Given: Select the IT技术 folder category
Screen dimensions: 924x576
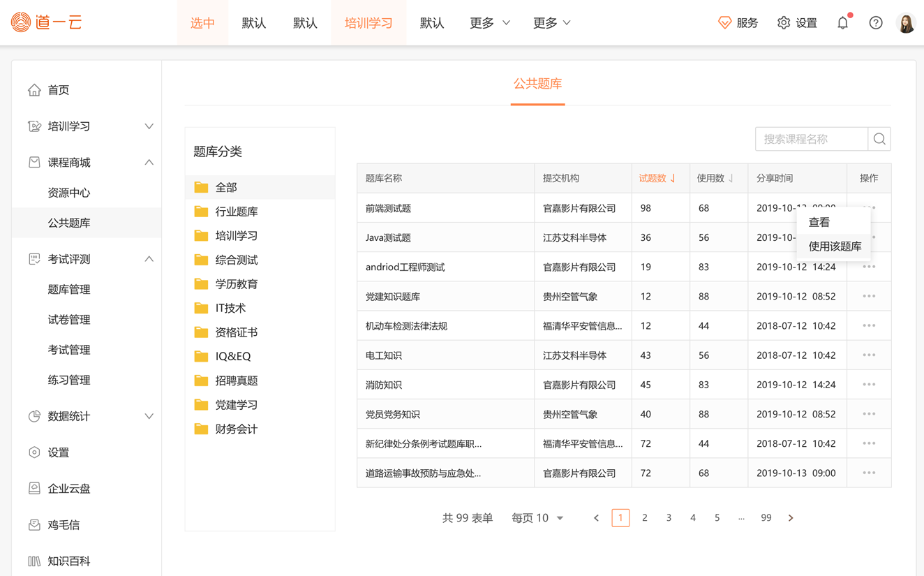Looking at the screenshot, I should pos(260,308).
